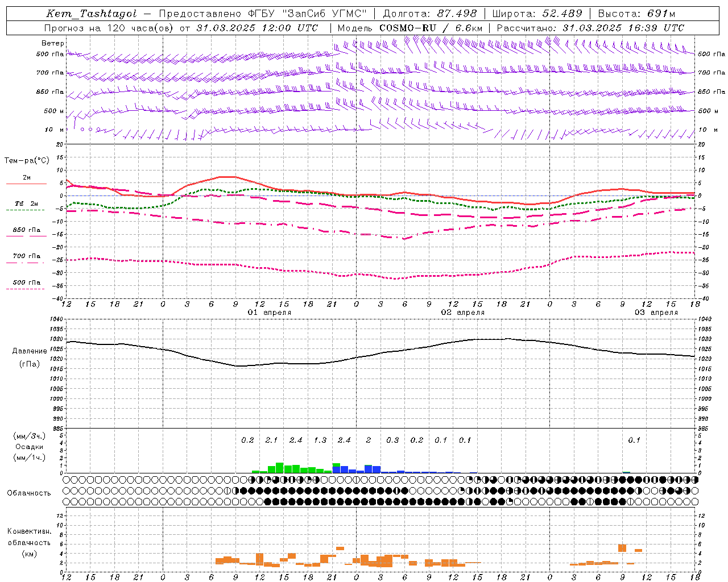Click the 02 апреля date label
The image size is (728, 582).
(x=463, y=313)
